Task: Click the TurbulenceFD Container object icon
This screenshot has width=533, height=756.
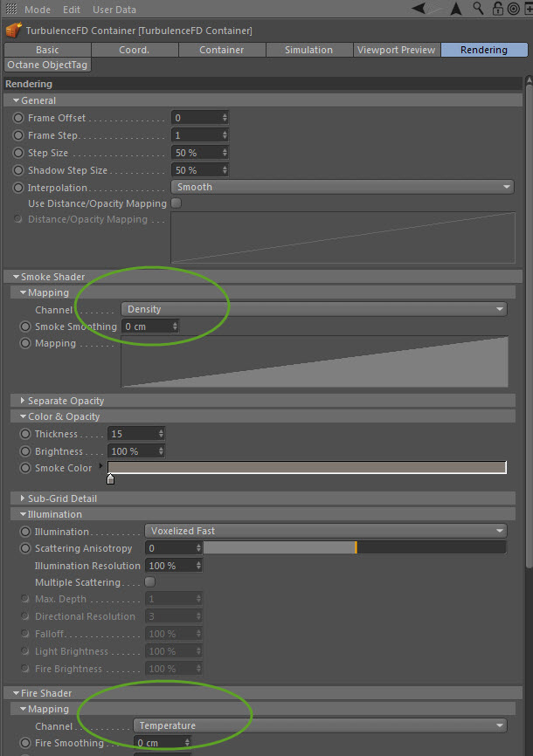Action: coord(13,31)
